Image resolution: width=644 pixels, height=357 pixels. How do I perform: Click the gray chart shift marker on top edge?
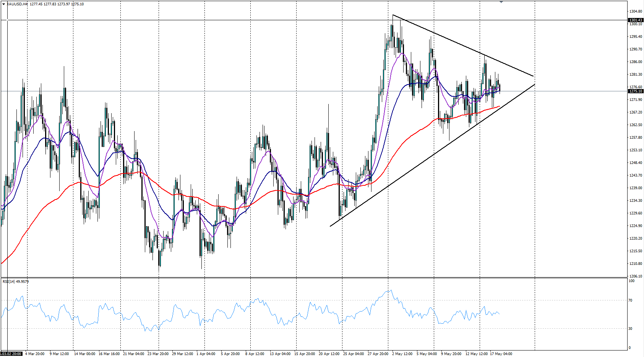click(x=501, y=2)
